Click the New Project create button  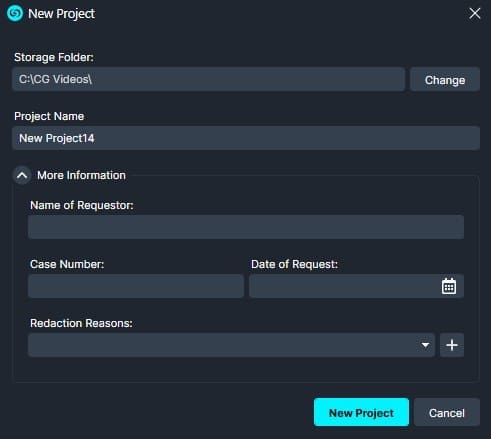[361, 412]
